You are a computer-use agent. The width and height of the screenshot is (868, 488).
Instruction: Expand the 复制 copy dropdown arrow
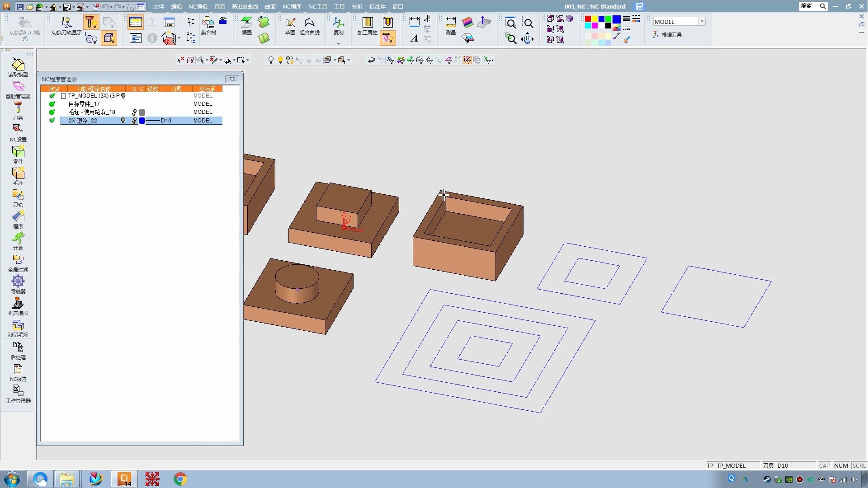pos(339,44)
